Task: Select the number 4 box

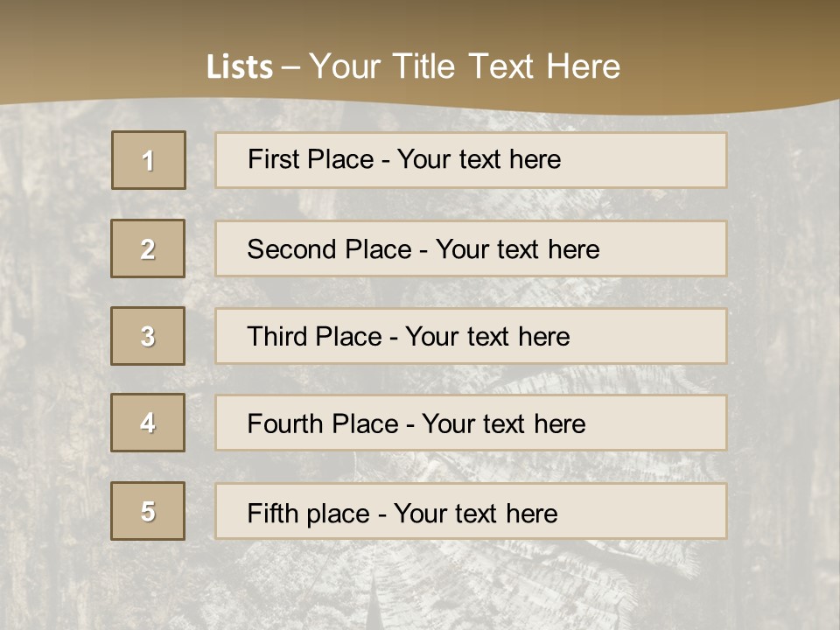Action: (148, 423)
